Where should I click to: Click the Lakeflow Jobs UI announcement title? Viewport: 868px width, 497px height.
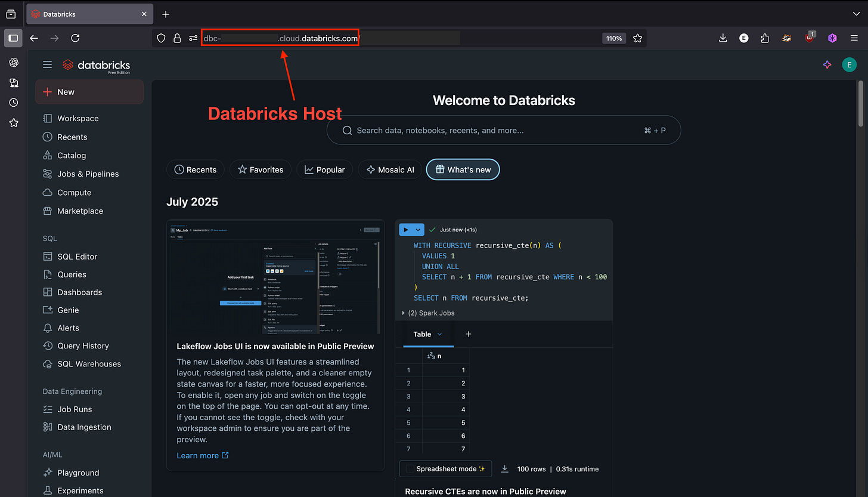[x=275, y=346]
